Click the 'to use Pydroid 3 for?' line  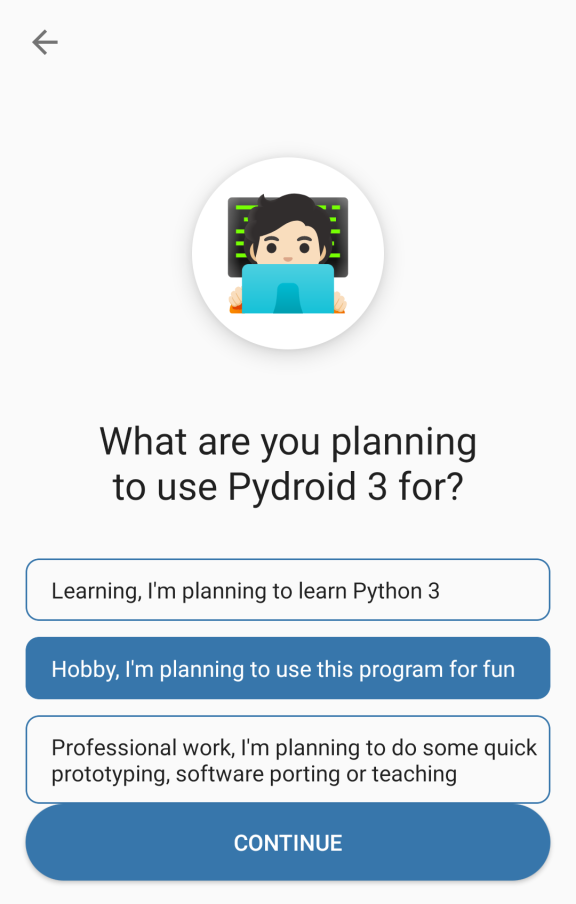coord(288,487)
